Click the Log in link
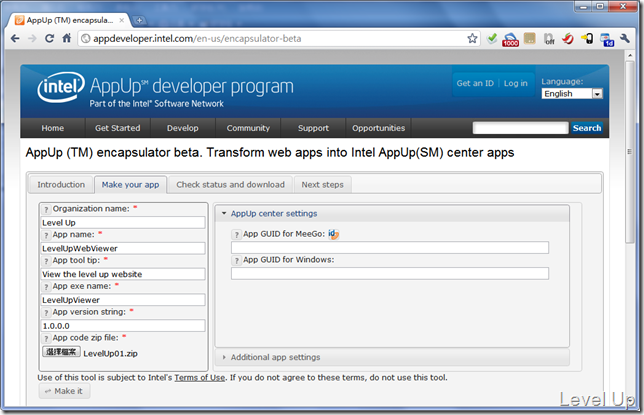 515,83
